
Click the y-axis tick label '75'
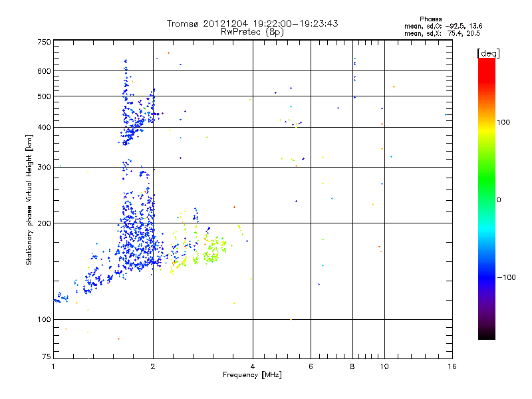tap(47, 356)
